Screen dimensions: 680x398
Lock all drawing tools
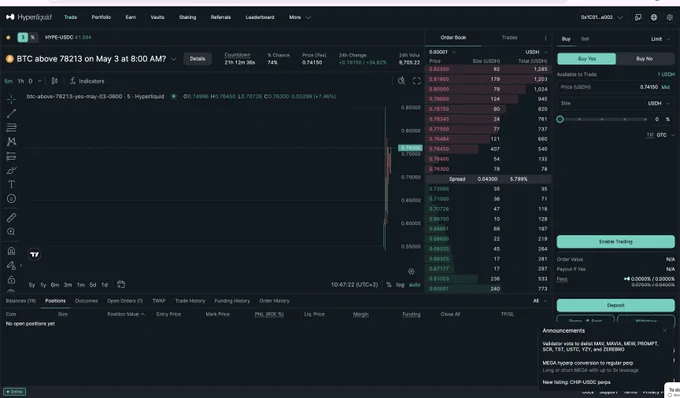coord(12,280)
